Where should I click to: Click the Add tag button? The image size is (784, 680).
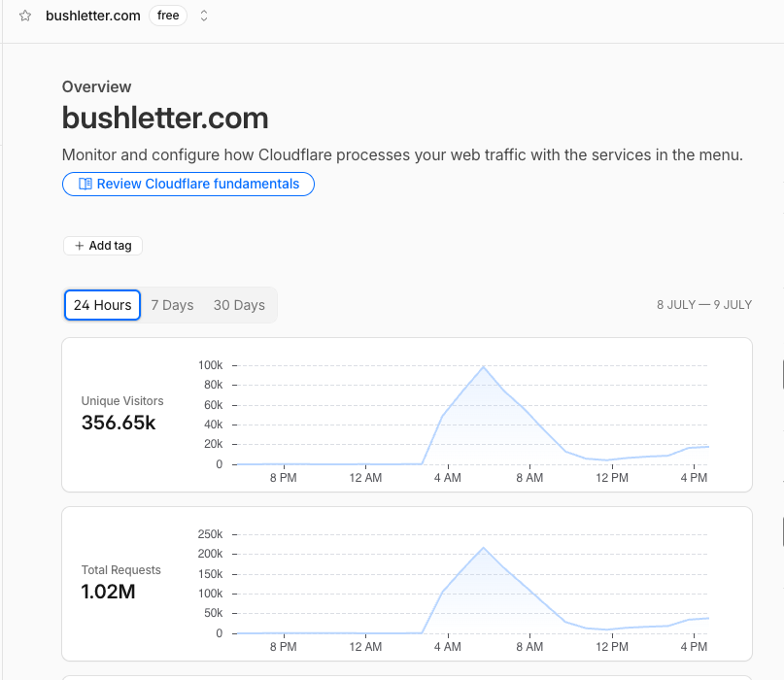click(x=103, y=246)
